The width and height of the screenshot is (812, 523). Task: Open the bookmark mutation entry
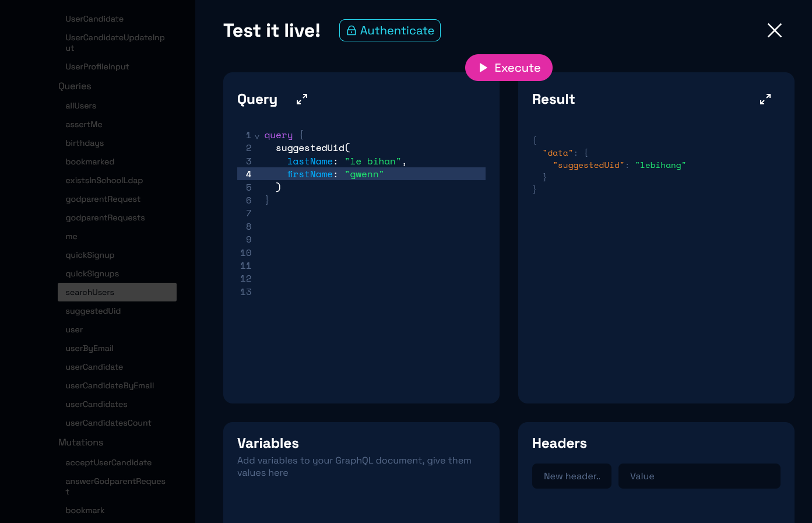coord(85,510)
